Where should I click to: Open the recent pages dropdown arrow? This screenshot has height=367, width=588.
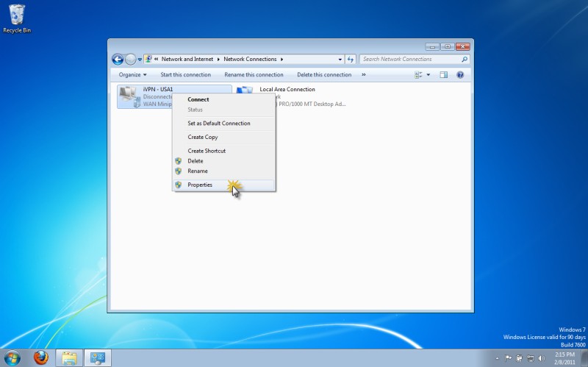point(140,60)
